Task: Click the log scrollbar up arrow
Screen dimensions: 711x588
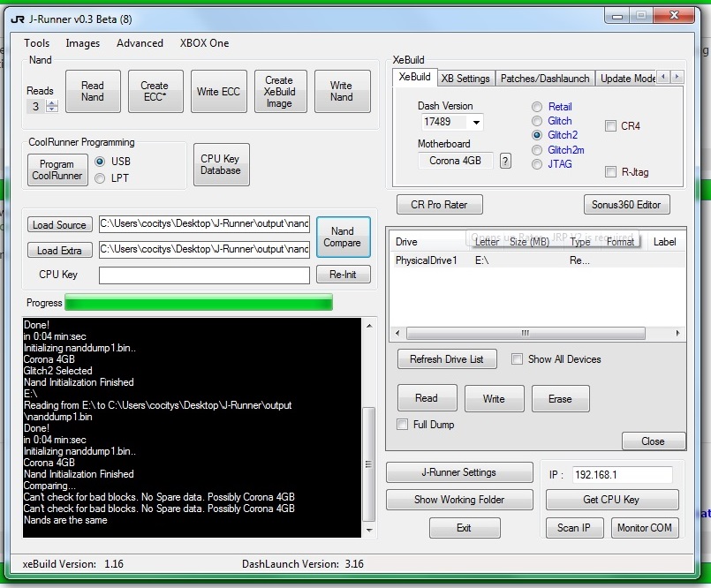Action: click(x=369, y=326)
